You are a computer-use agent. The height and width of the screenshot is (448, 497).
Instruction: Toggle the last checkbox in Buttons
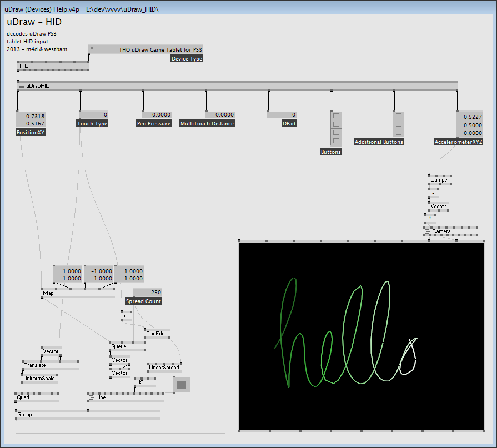[336, 140]
